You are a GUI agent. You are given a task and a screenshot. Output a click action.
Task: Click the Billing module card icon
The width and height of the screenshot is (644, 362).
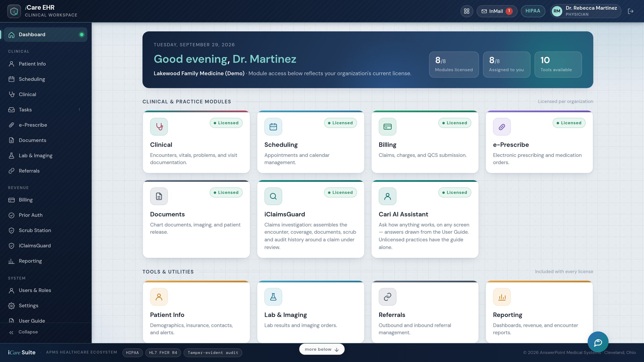387,127
